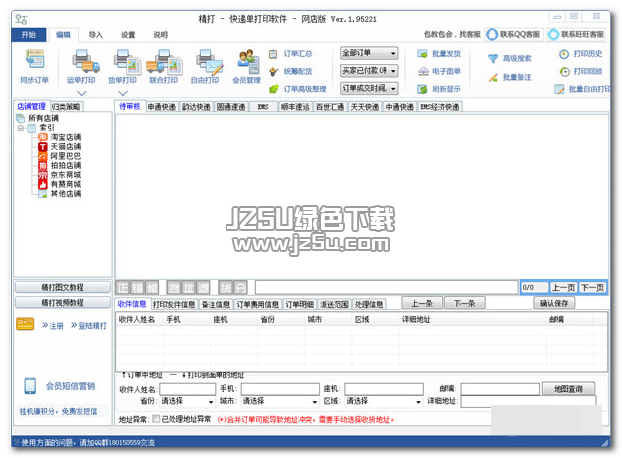
Task: Open the 城市 city dropdown
Action: [x=280, y=401]
